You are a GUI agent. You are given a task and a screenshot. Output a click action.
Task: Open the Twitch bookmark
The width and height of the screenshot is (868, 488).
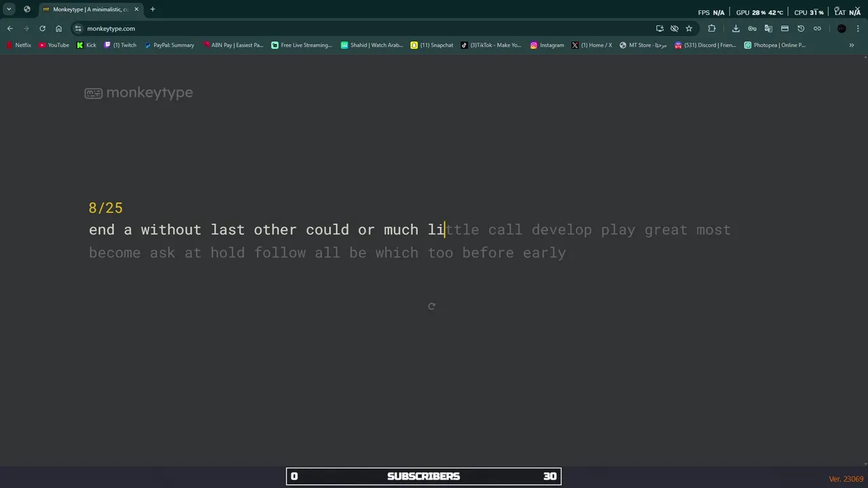120,45
